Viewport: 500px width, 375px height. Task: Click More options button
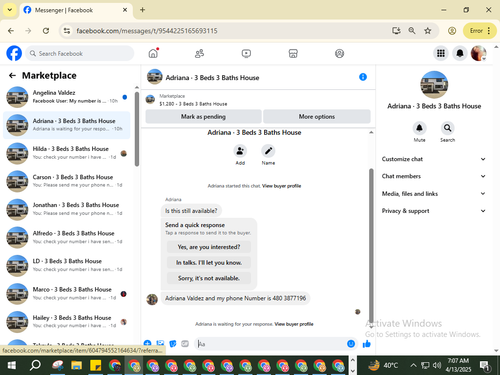click(x=317, y=117)
